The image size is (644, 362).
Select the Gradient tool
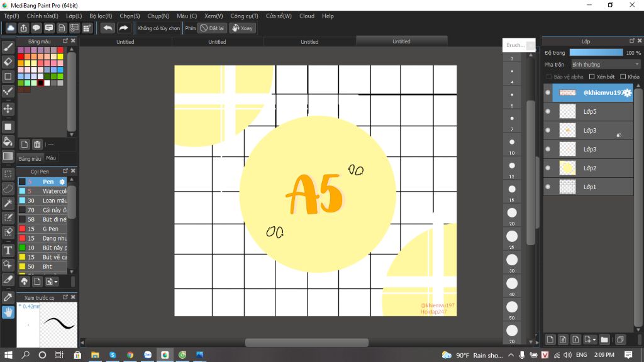(8, 156)
